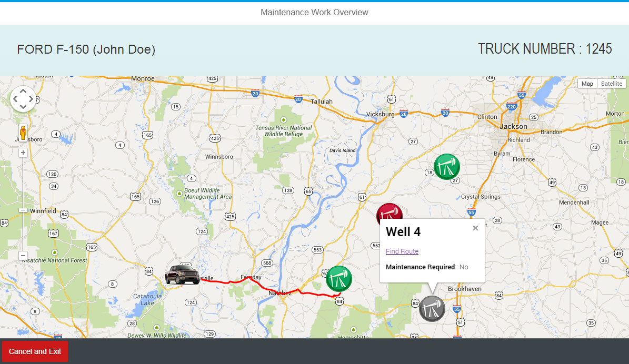This screenshot has height=364, width=629.
Task: Click the green oil well marker near Crystal Springs
Action: tap(446, 167)
